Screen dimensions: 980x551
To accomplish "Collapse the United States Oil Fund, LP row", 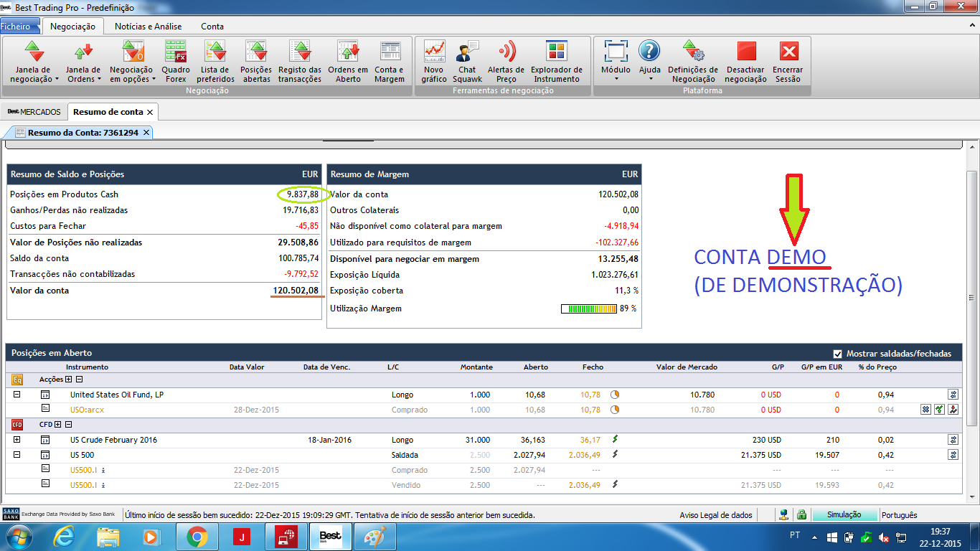I will (17, 395).
